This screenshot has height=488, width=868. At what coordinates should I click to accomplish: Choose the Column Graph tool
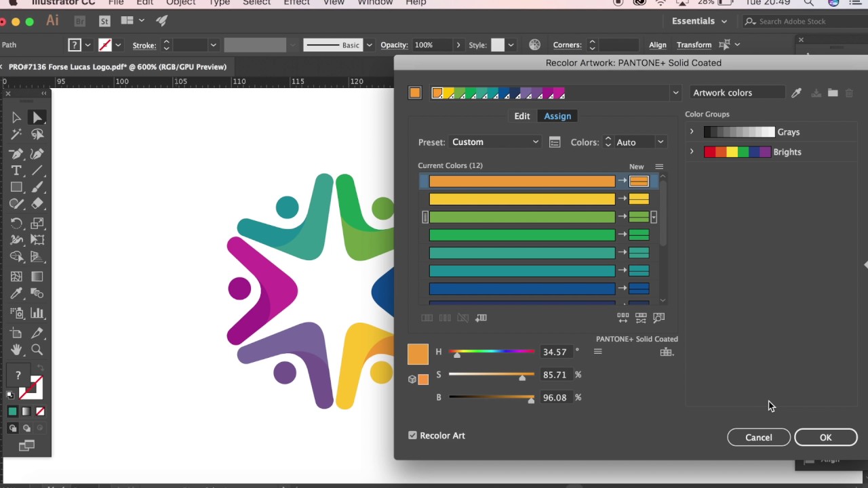pos(37,313)
